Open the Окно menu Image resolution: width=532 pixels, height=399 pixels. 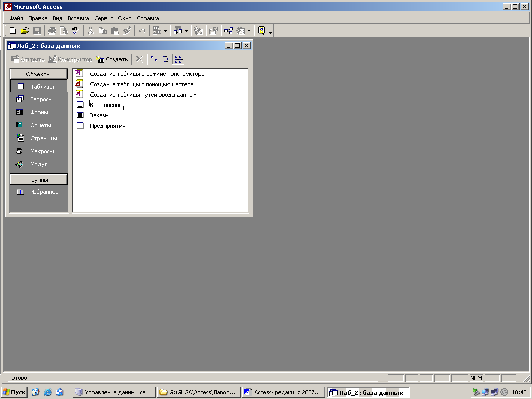point(125,18)
